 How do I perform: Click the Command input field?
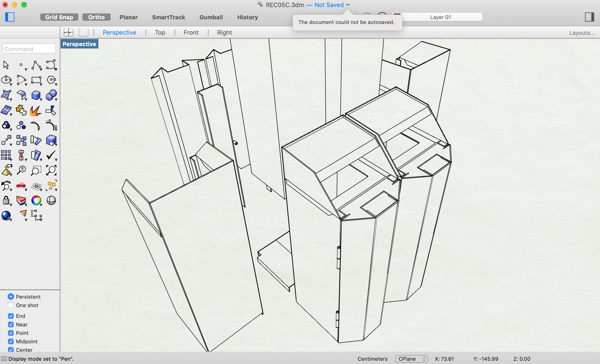coord(29,49)
